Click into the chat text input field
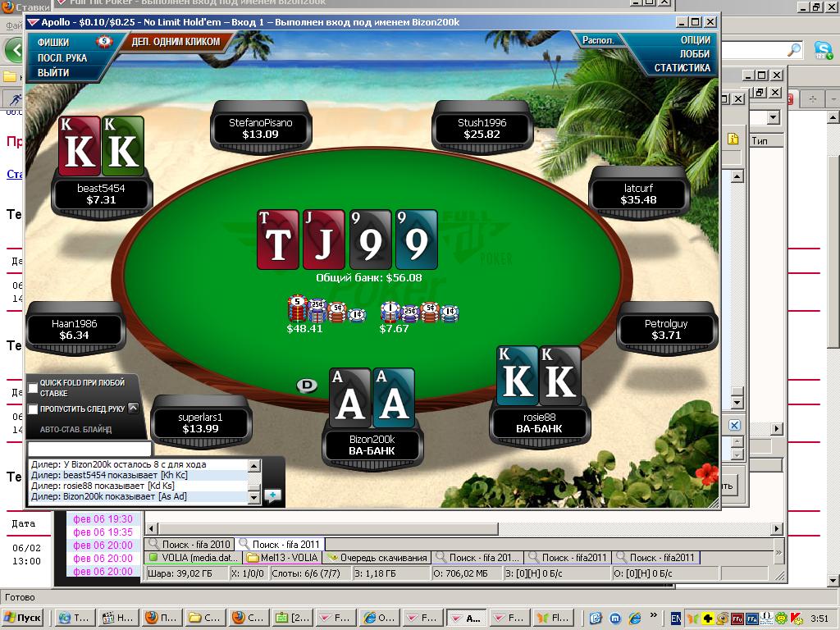Screen dimensions: 840x630 pyautogui.click(x=89, y=449)
